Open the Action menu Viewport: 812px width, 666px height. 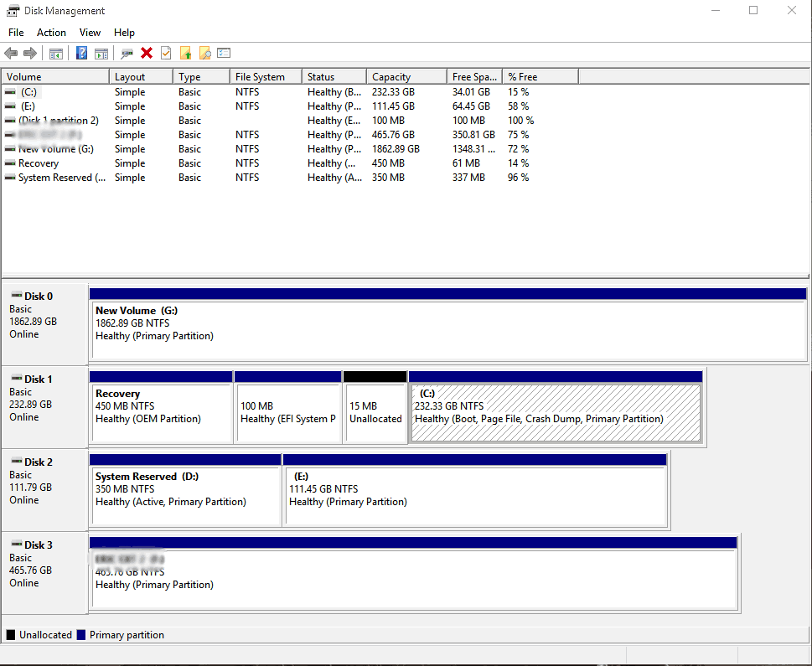[51, 32]
